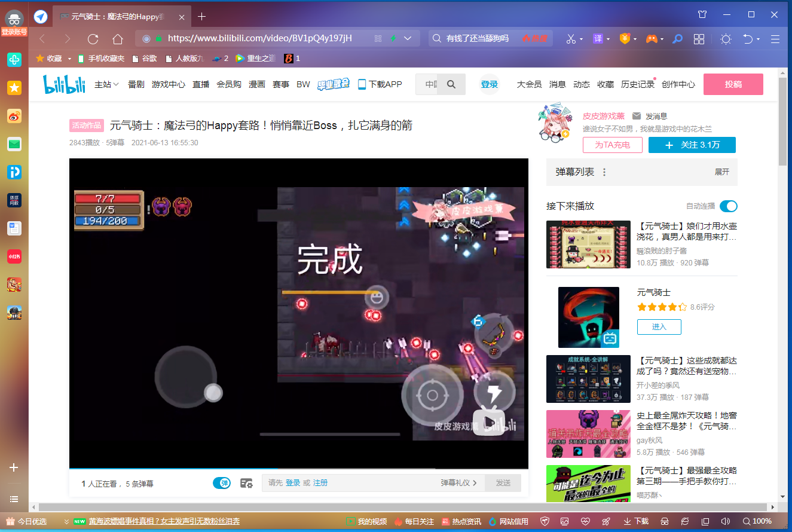Viewport: 792px width, 532px height.
Task: Click the bilibili search input field
Action: pos(427,84)
